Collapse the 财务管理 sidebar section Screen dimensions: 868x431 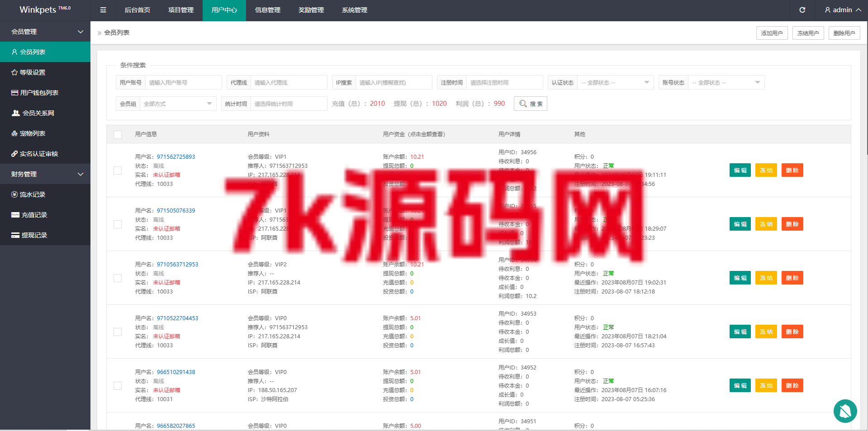45,174
